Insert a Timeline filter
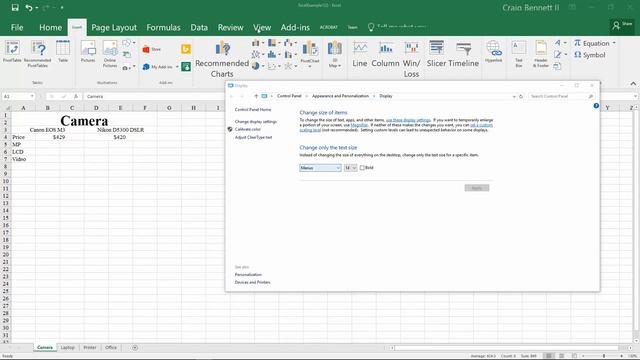This screenshot has height=360, width=640. point(464,54)
